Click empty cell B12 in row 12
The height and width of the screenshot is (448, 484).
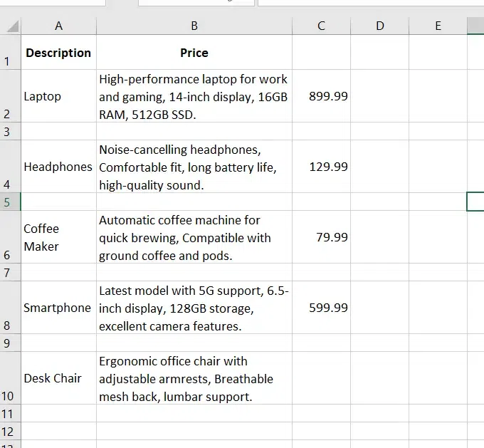pos(194,432)
